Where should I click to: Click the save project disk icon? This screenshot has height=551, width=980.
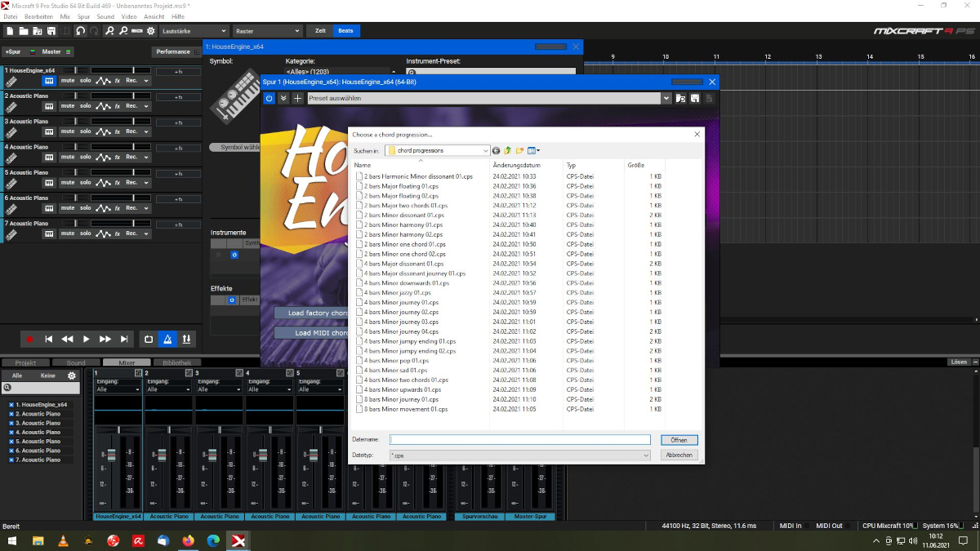click(51, 31)
